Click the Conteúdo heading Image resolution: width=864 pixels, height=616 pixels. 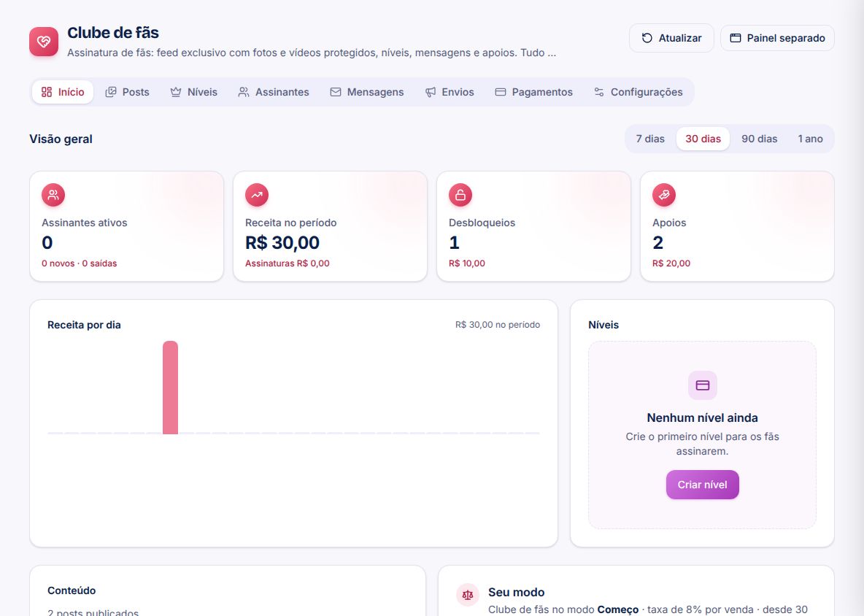(72, 590)
